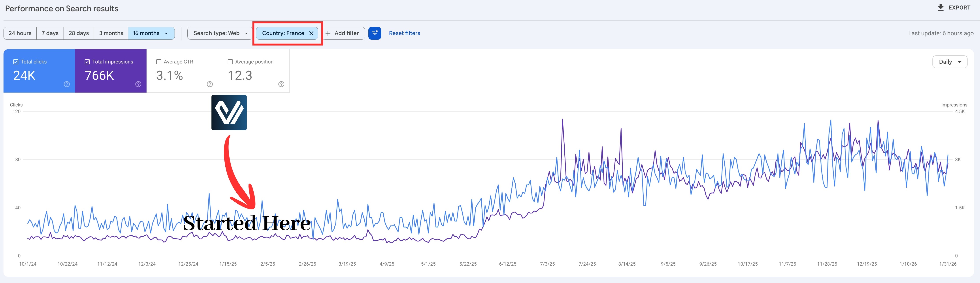The image size is (980, 283).
Task: Enable the Average CTR checkbox
Action: pos(159,62)
